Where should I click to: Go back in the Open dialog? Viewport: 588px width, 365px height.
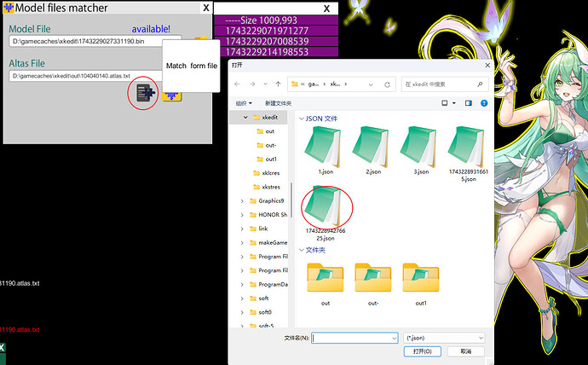237,84
